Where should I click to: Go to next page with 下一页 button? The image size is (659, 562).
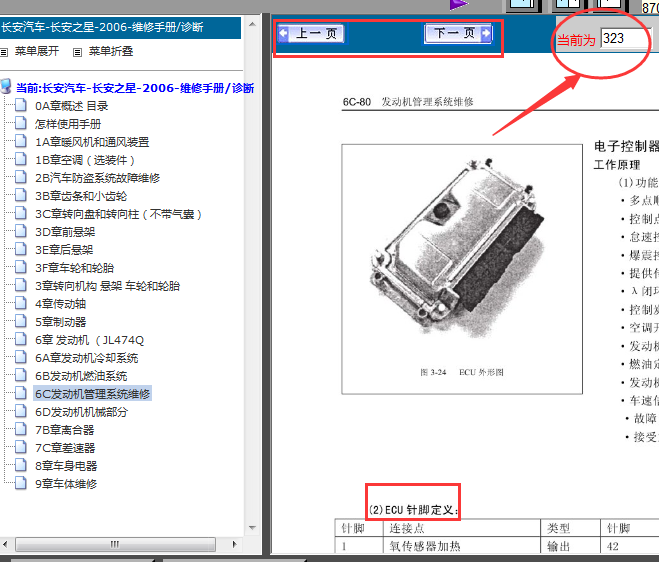point(458,33)
